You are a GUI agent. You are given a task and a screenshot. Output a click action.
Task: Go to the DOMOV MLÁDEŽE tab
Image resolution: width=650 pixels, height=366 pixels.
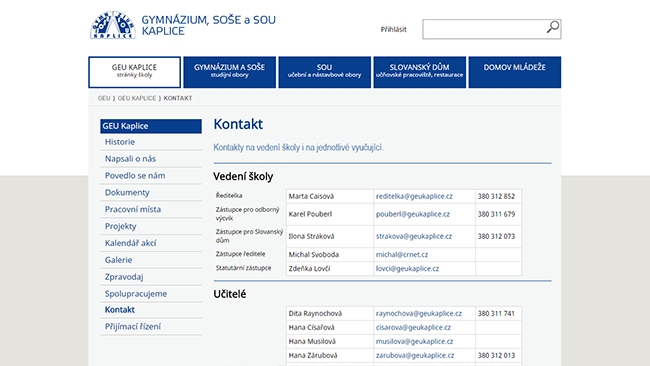click(x=514, y=72)
